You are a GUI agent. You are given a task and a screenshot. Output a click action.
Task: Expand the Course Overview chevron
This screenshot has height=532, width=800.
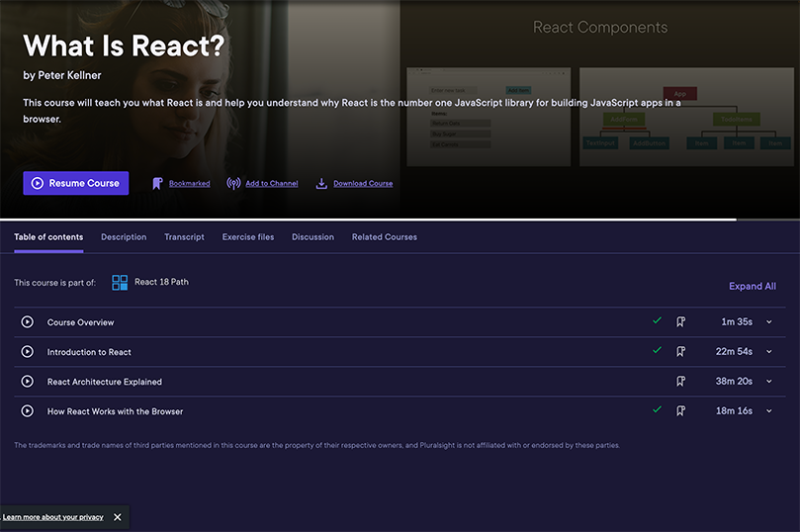(x=769, y=321)
